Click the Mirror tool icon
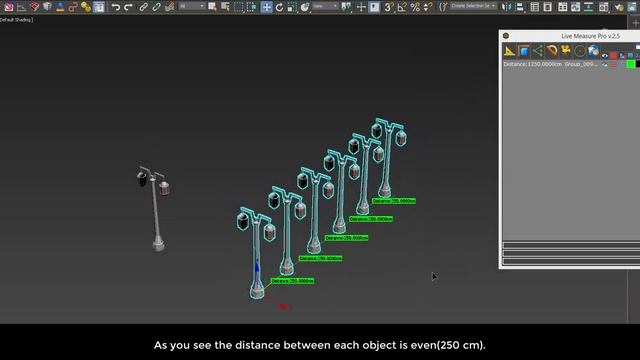 [x=507, y=7]
